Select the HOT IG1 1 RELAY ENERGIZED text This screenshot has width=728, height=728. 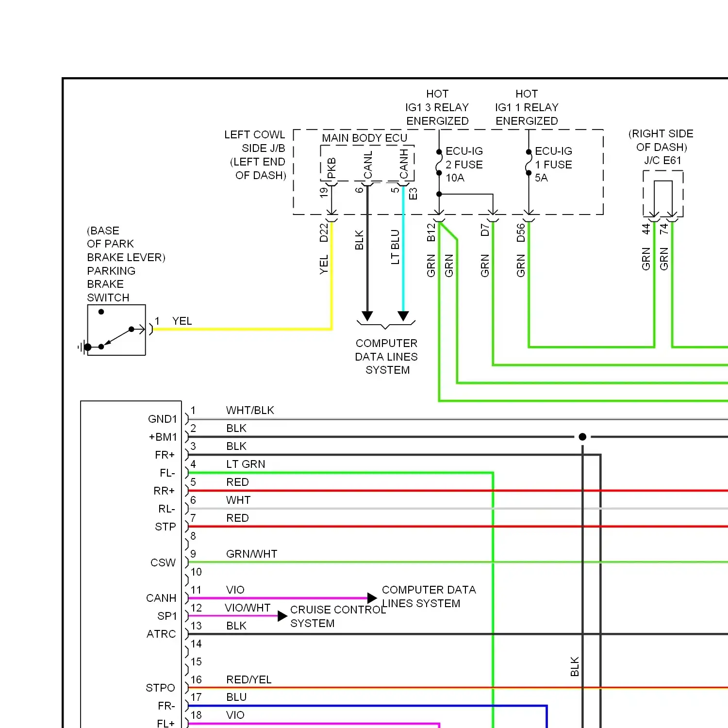pyautogui.click(x=527, y=107)
